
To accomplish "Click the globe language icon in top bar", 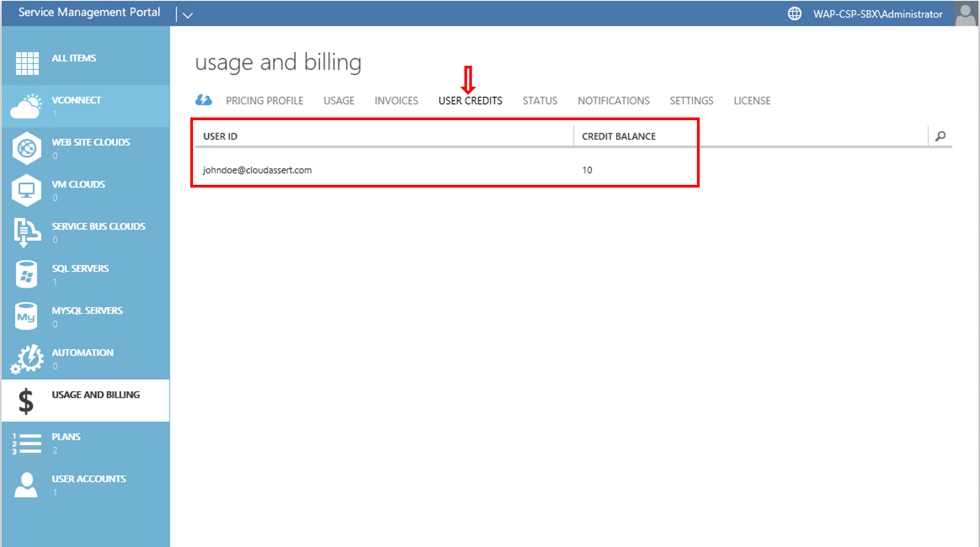I will pyautogui.click(x=795, y=13).
